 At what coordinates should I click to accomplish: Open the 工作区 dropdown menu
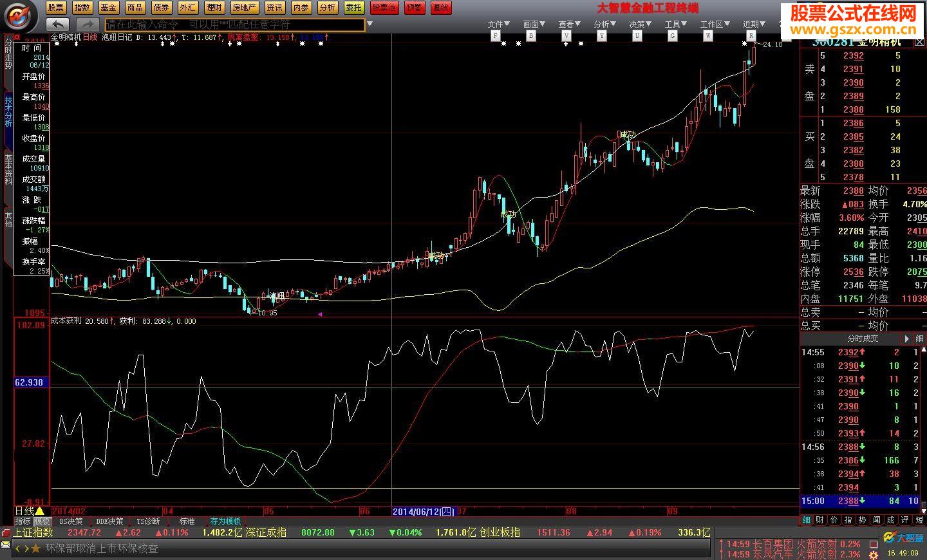(x=714, y=24)
